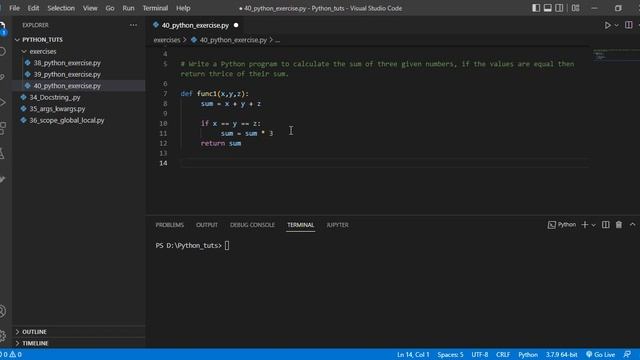Switch to the DEBUG CONSOLE tab
The width and height of the screenshot is (640, 360).
[x=252, y=225]
